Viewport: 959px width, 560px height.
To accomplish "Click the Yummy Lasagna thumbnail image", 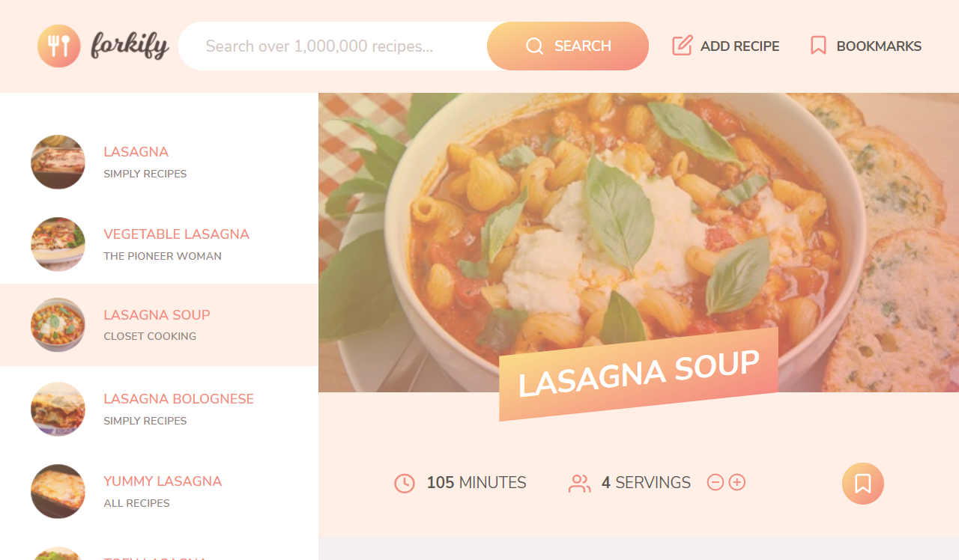I will click(x=58, y=491).
